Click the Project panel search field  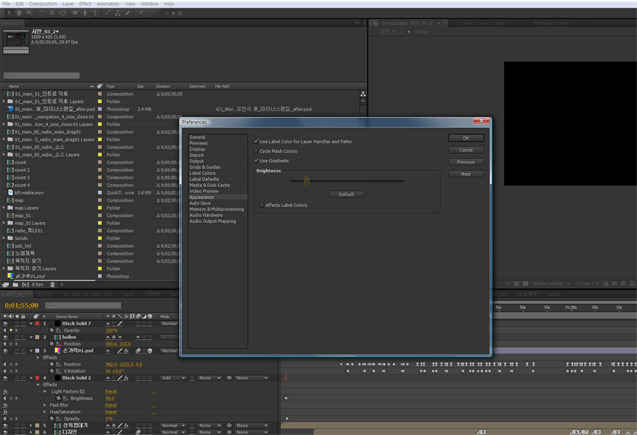[x=41, y=76]
